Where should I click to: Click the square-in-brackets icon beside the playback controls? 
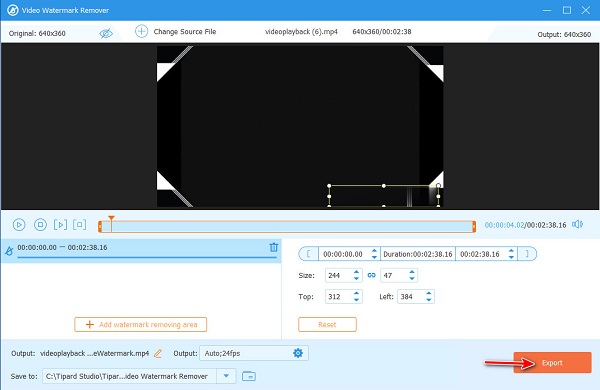(80, 225)
